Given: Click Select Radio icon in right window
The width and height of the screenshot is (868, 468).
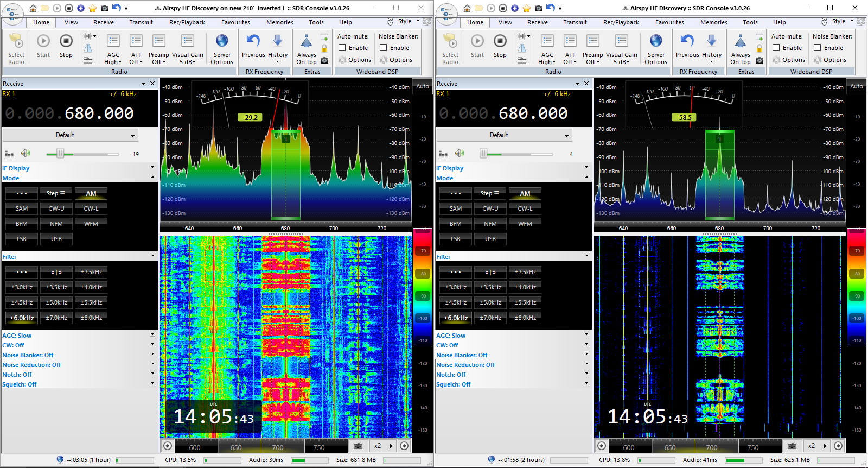Looking at the screenshot, I should pyautogui.click(x=450, y=42).
